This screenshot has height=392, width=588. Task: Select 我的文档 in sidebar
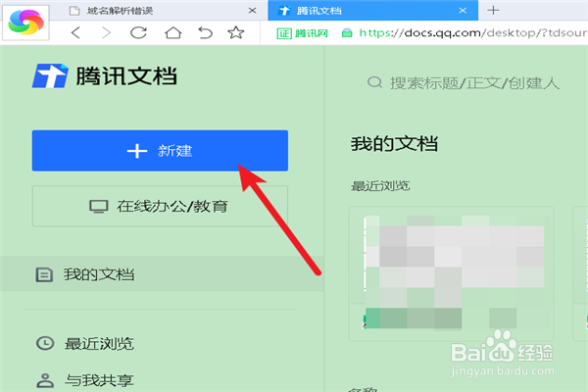[162, 274]
